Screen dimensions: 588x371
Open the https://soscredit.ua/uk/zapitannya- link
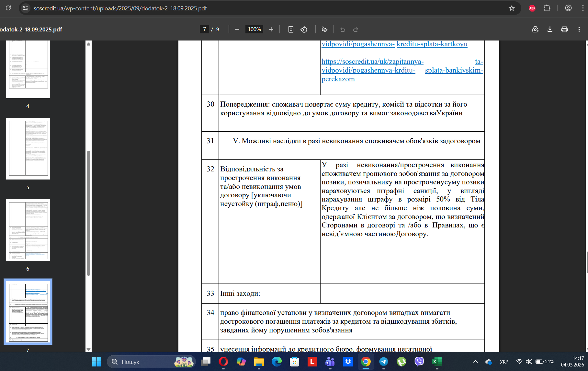372,62
